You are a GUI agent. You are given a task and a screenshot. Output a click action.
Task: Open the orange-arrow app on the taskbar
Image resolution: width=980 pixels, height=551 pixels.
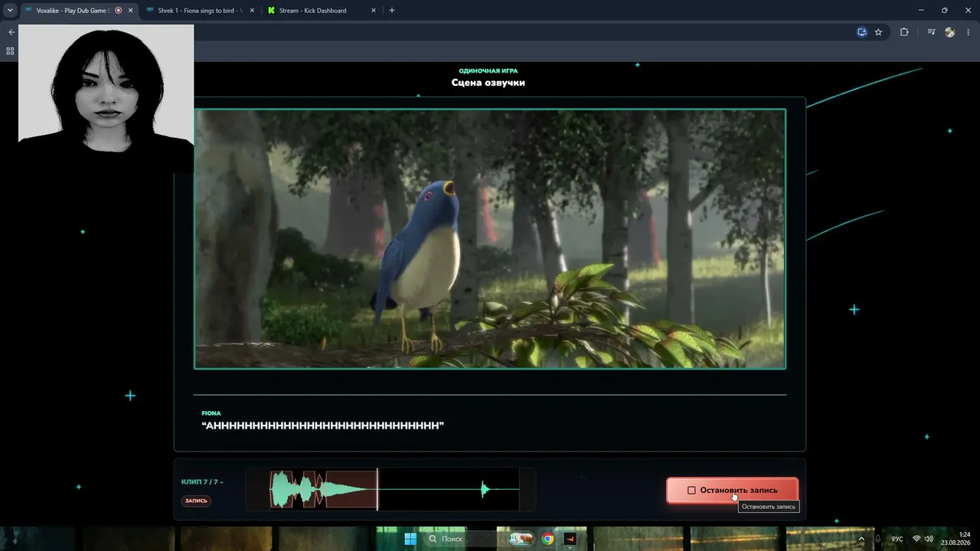coord(570,539)
